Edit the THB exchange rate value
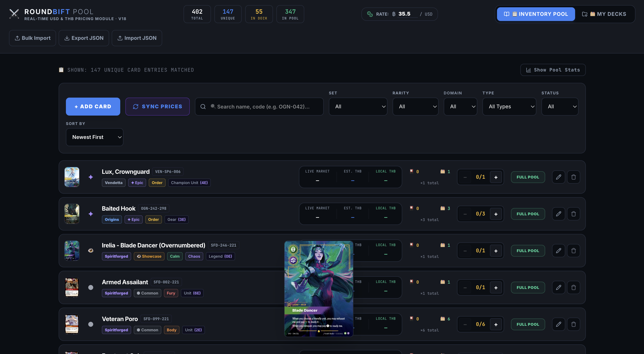This screenshot has width=644, height=354. 408,14
